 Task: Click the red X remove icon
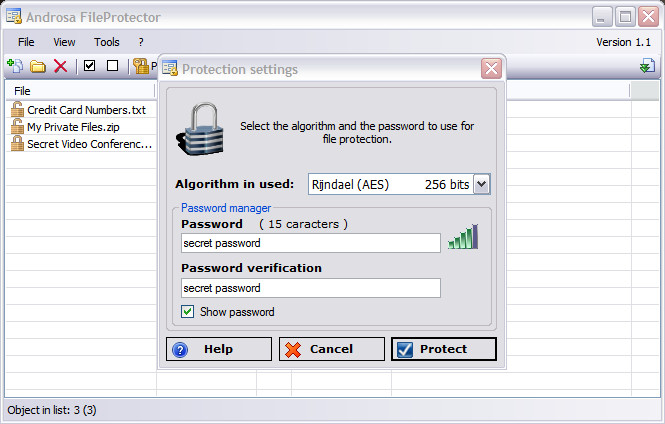tap(61, 66)
